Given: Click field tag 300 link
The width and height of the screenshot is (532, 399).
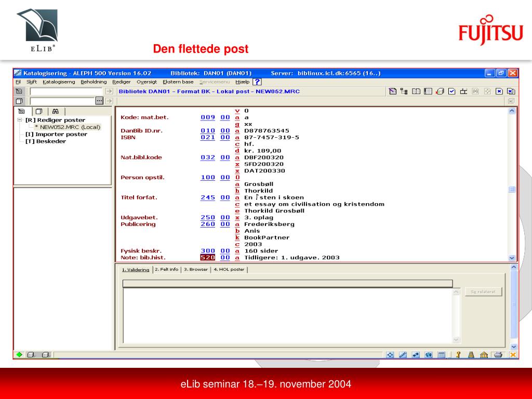Looking at the screenshot, I should tap(208, 251).
